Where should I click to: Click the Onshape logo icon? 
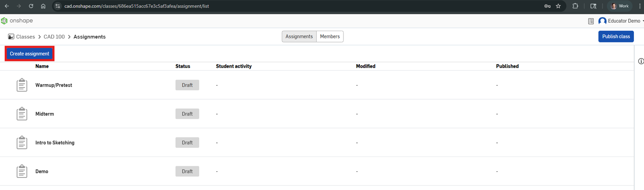[x=4, y=21]
